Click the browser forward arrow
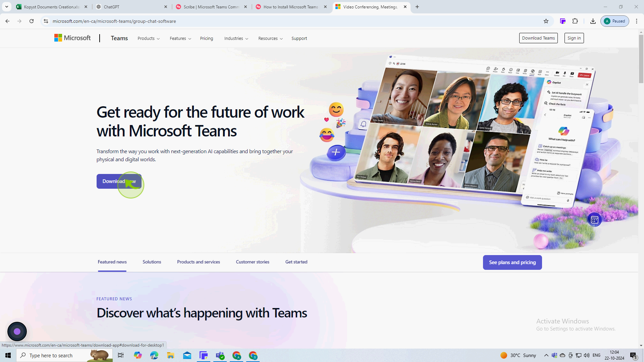This screenshot has height=362, width=644. tap(19, 21)
